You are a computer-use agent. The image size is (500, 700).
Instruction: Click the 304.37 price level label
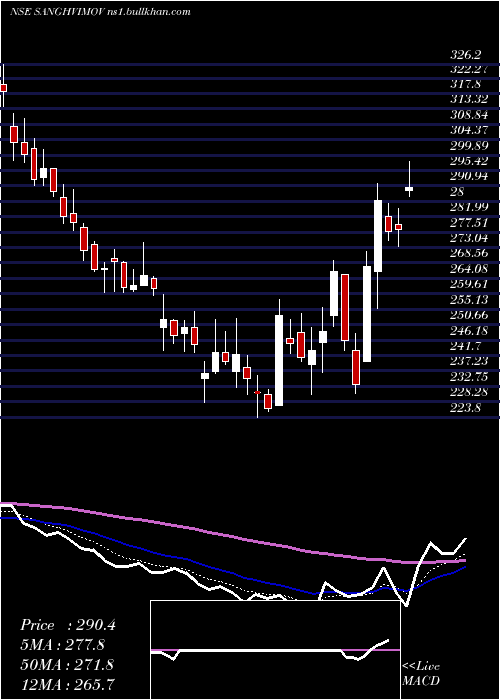pyautogui.click(x=469, y=130)
